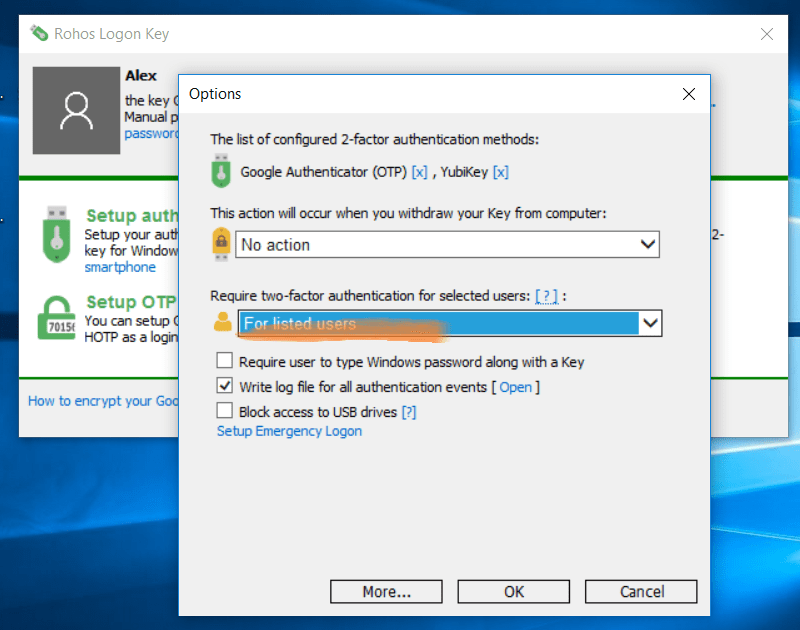The height and width of the screenshot is (630, 800).
Task: Click the Alex profile avatar
Action: [76, 110]
